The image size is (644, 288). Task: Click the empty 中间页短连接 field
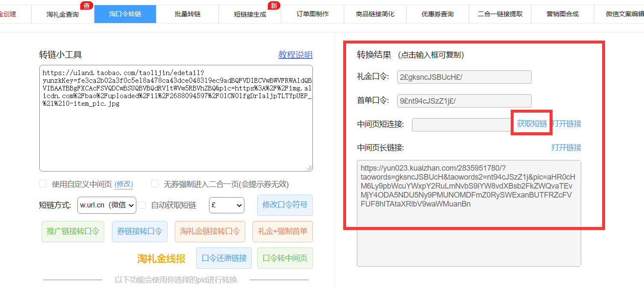click(462, 125)
